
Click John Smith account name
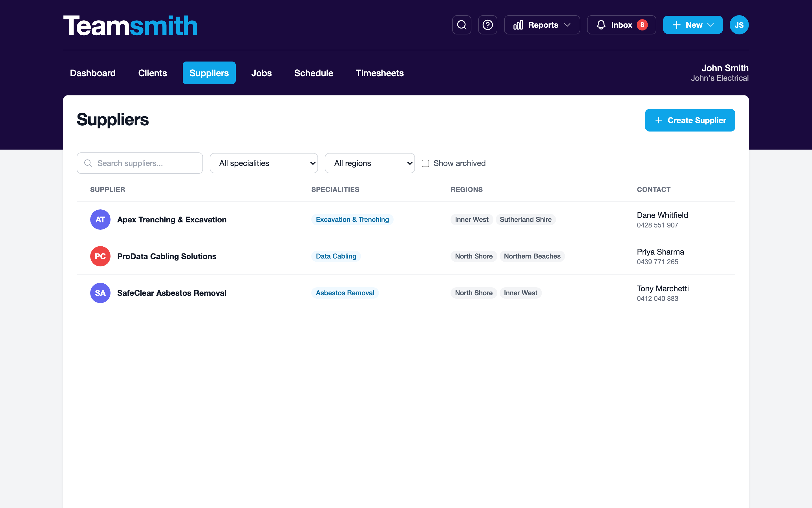725,68
